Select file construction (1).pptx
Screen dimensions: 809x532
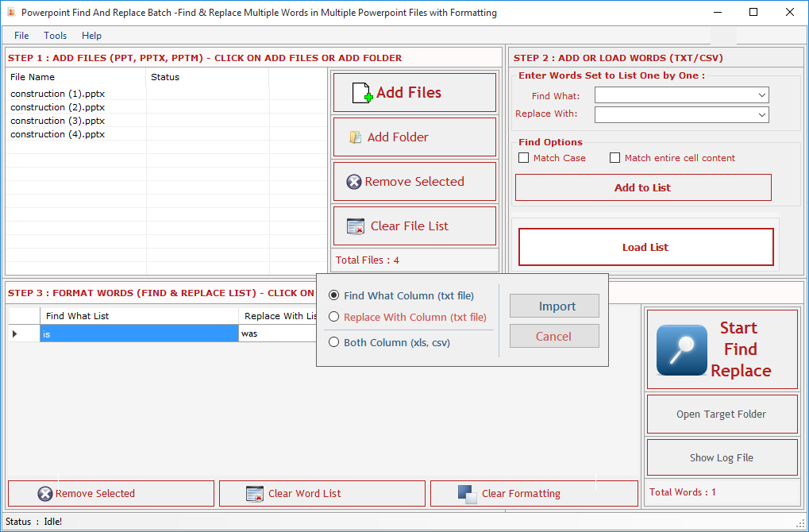57,94
